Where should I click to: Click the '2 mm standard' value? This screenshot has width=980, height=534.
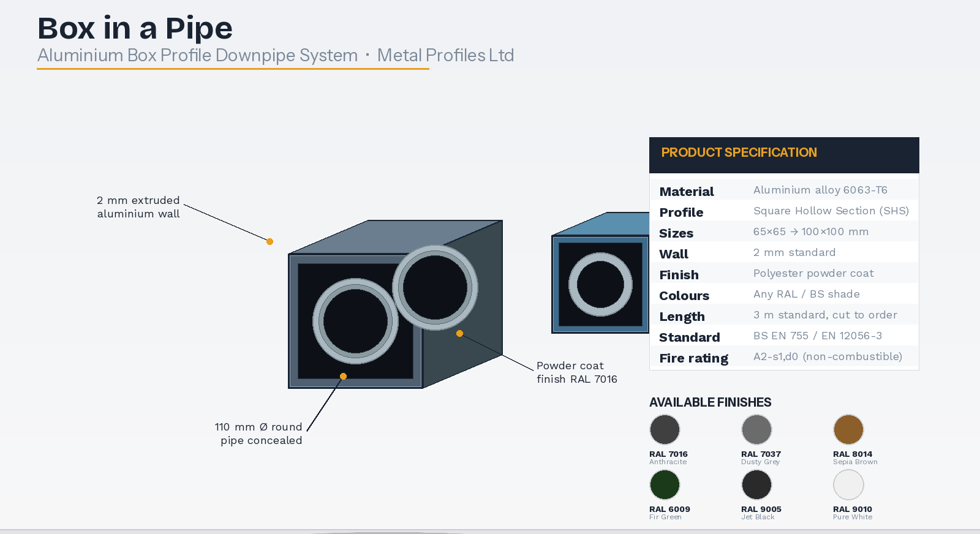794,252
